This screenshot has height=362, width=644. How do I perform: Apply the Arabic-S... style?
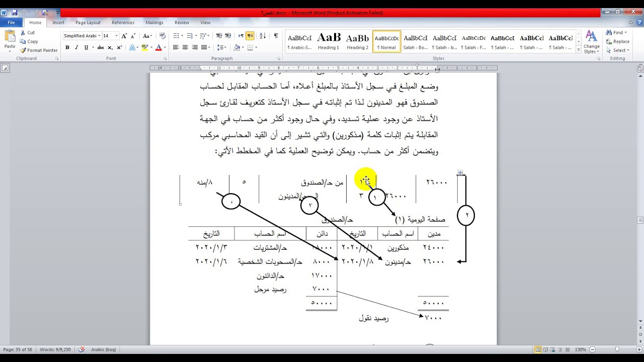[x=299, y=41]
